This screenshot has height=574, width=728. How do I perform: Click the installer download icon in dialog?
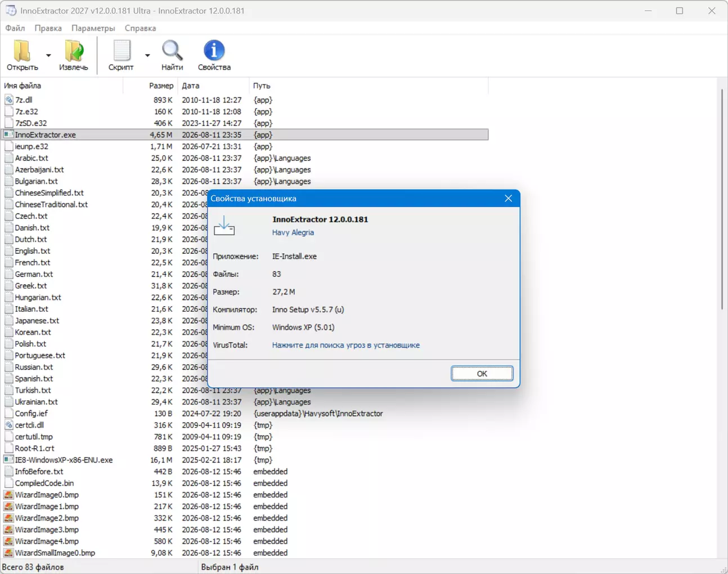[x=224, y=226]
